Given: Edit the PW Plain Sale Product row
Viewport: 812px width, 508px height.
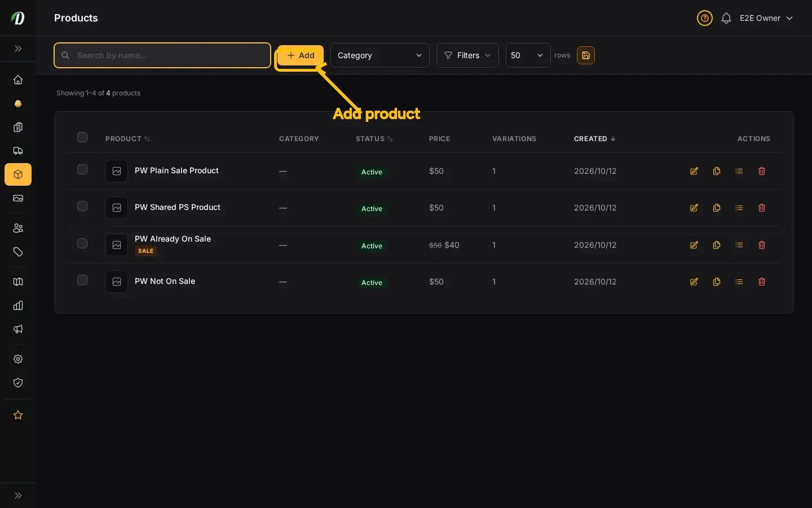Looking at the screenshot, I should 694,171.
